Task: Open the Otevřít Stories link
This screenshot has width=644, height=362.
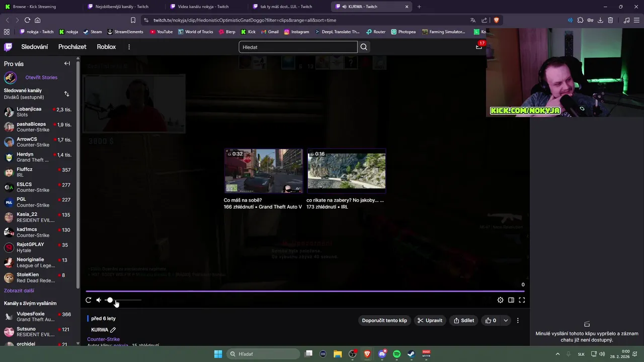Action: pyautogui.click(x=41, y=77)
